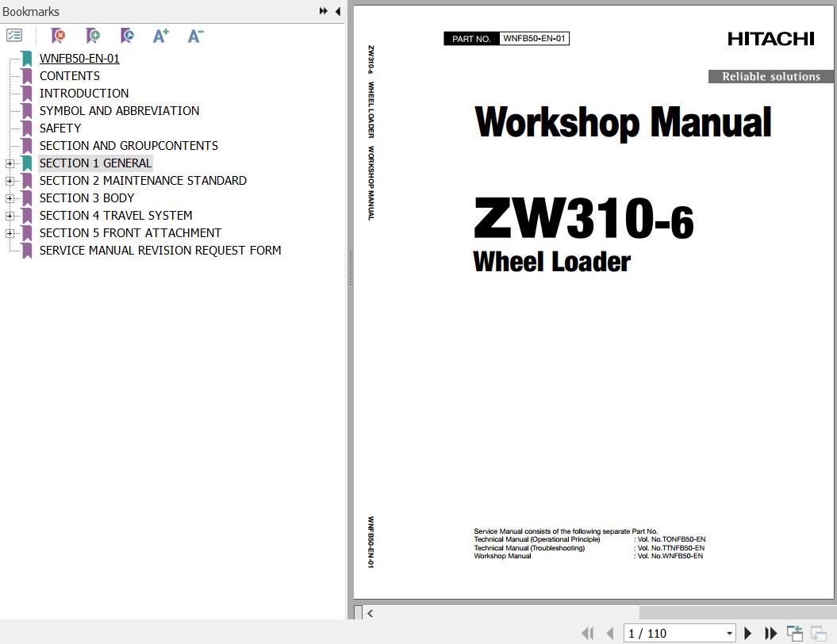Click bookmark icon beside SECTION 3 BODY
Viewport: 837px width, 644px height.
[27, 198]
